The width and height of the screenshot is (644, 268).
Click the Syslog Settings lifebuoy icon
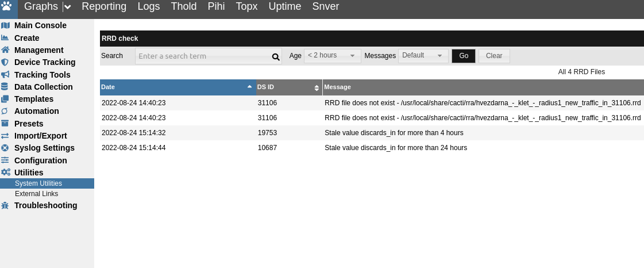5,148
